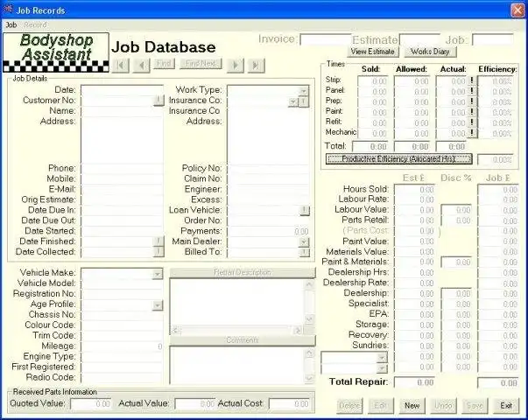The width and height of the screenshot is (528, 420).
Task: Click the Find Next button
Action: tap(201, 63)
